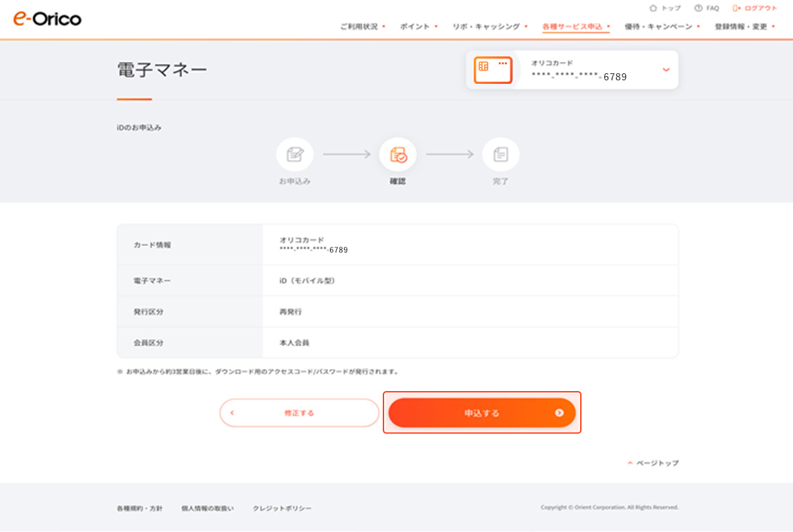Viewport: 793px width, 532px height.
Task: Click the arrow icon inside 申込する button
Action: pos(559,413)
